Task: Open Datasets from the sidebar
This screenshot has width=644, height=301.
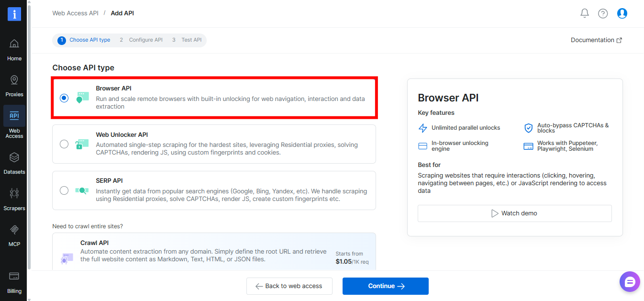Action: (14, 161)
